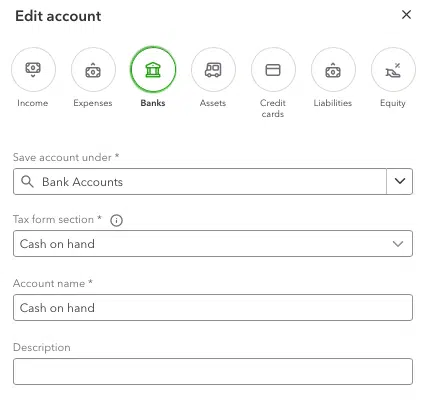This screenshot has width=426, height=404.
Task: Click the Equity label text
Action: (x=393, y=103)
